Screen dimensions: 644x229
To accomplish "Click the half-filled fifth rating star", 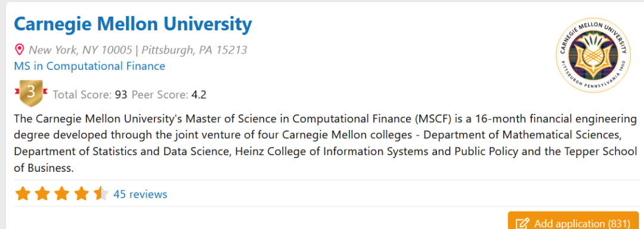I will pyautogui.click(x=101, y=194).
